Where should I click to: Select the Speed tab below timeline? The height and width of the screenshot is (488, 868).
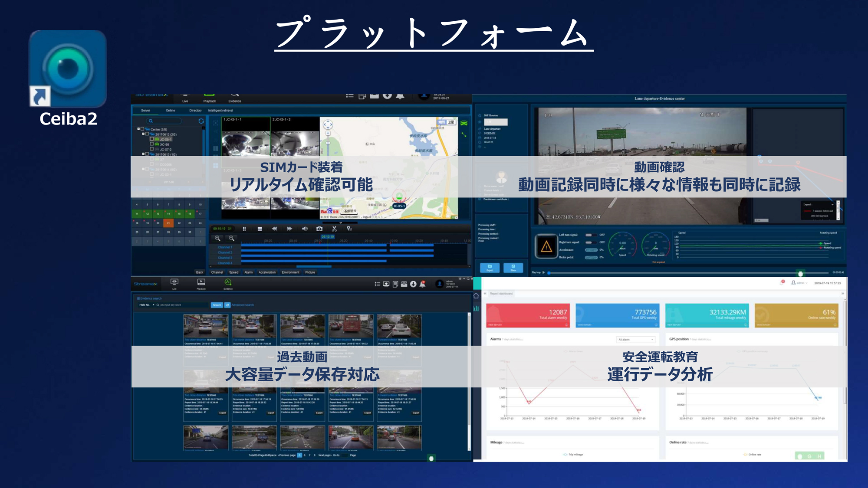point(233,272)
